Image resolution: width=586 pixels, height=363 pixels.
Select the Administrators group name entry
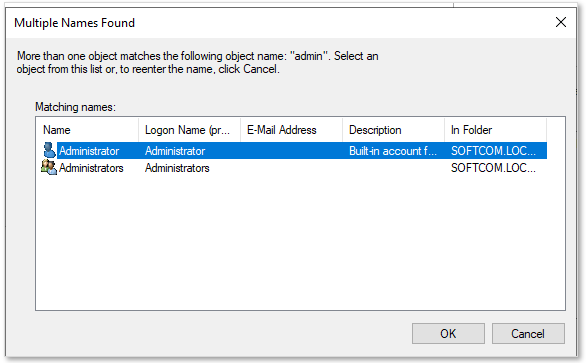(x=91, y=168)
